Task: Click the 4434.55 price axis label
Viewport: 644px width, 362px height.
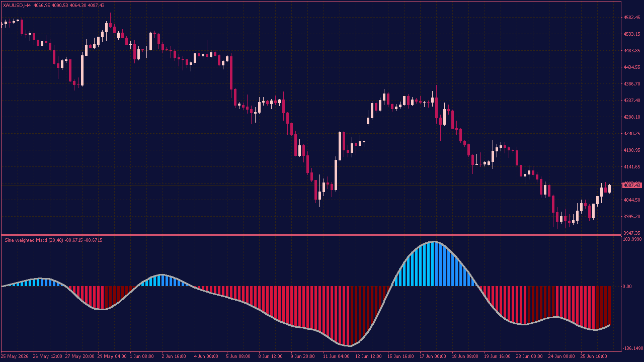Action: point(631,67)
